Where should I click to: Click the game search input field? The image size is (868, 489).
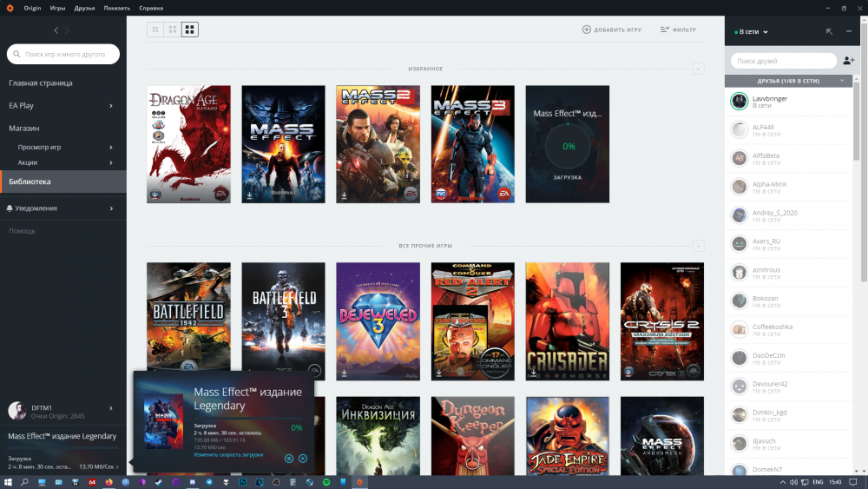pyautogui.click(x=65, y=54)
